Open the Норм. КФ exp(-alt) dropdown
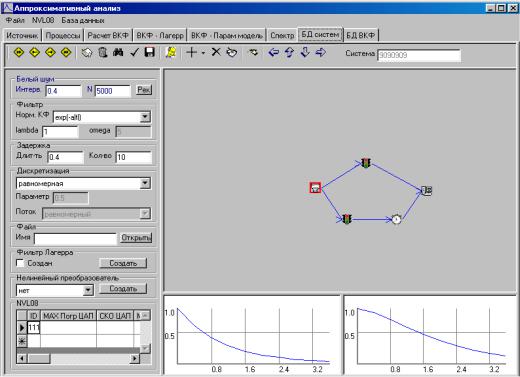 click(145, 117)
